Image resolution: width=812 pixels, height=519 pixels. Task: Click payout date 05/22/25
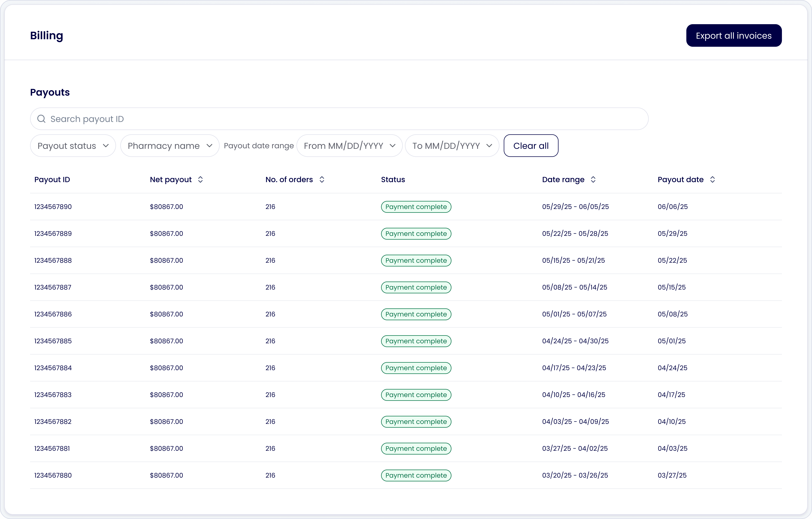672,261
